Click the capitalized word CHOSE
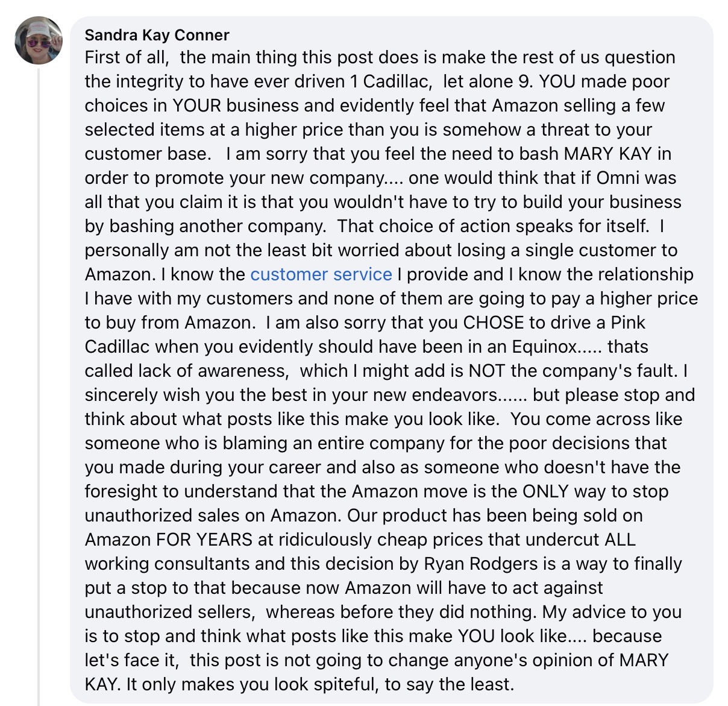This screenshot has height=706, width=728. pyautogui.click(x=493, y=323)
